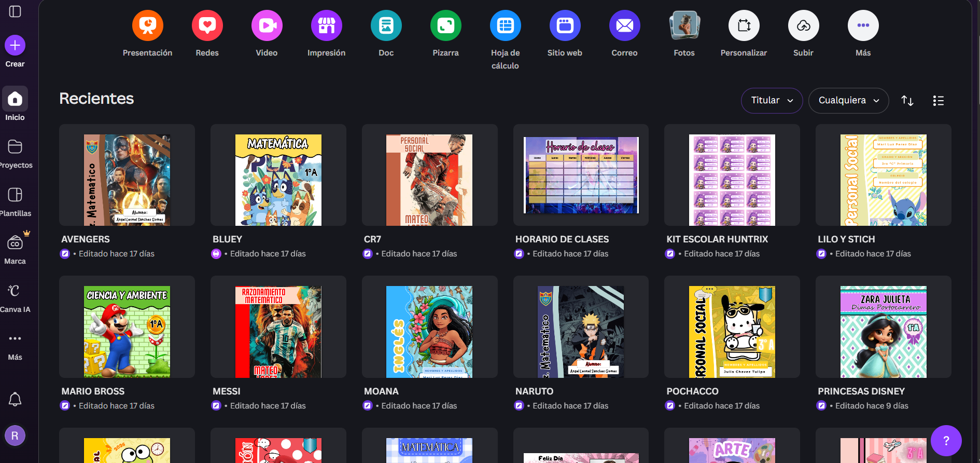The width and height of the screenshot is (980, 463).
Task: Click the HORARIO DE CLASES title
Action: (562, 239)
